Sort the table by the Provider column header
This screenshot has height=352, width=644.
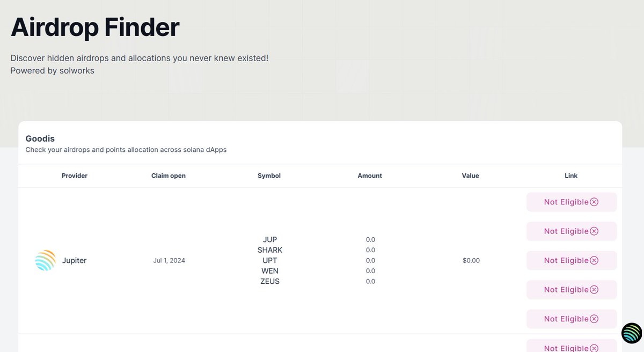(x=74, y=175)
